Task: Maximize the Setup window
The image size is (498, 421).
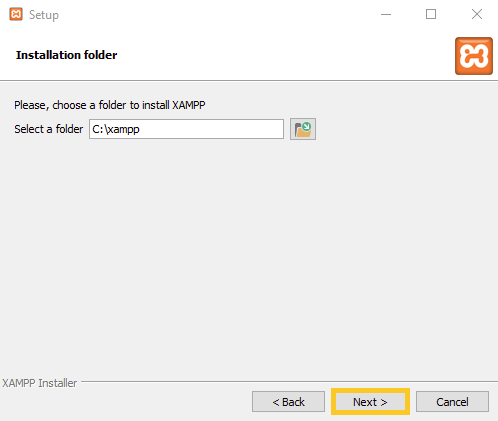Action: pyautogui.click(x=431, y=14)
